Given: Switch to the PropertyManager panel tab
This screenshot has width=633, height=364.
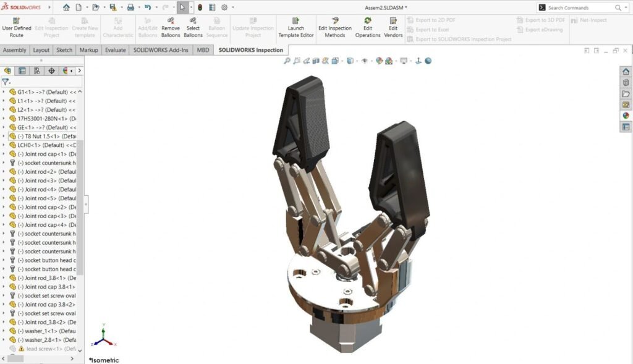Looking at the screenshot, I should tap(22, 71).
